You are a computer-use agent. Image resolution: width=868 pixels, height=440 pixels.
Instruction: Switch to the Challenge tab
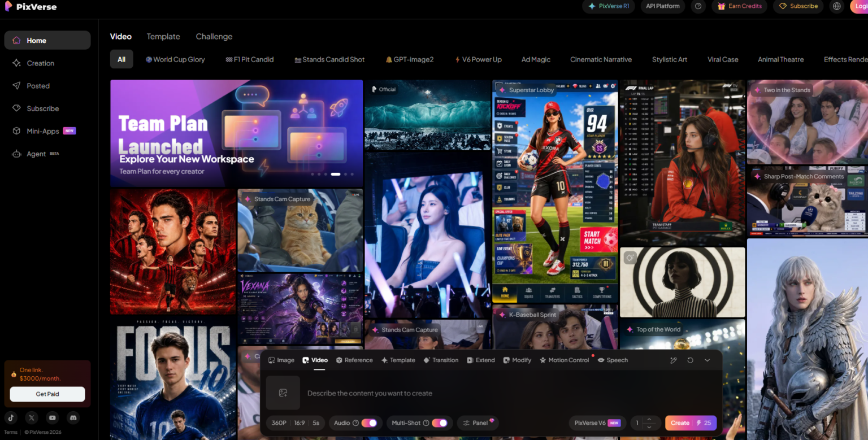point(214,36)
